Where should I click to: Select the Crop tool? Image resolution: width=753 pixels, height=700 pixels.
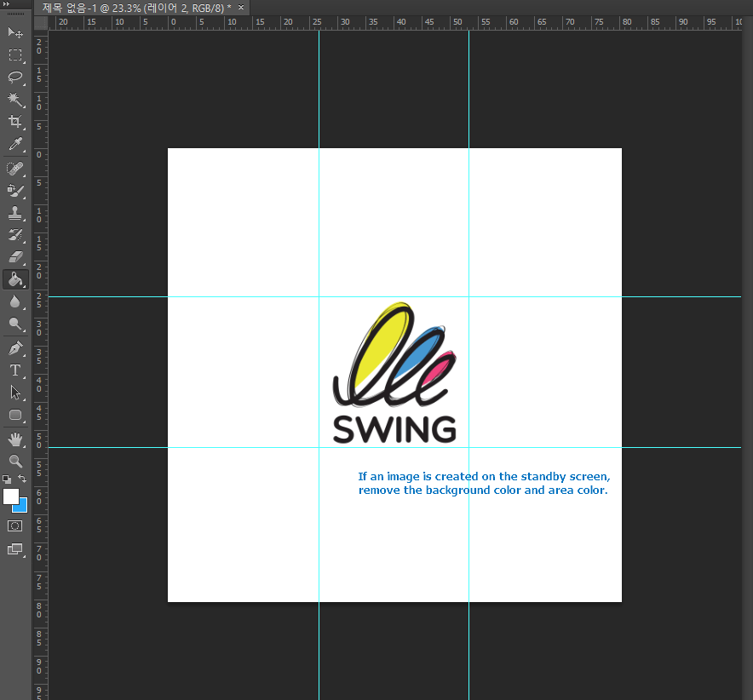[x=15, y=122]
